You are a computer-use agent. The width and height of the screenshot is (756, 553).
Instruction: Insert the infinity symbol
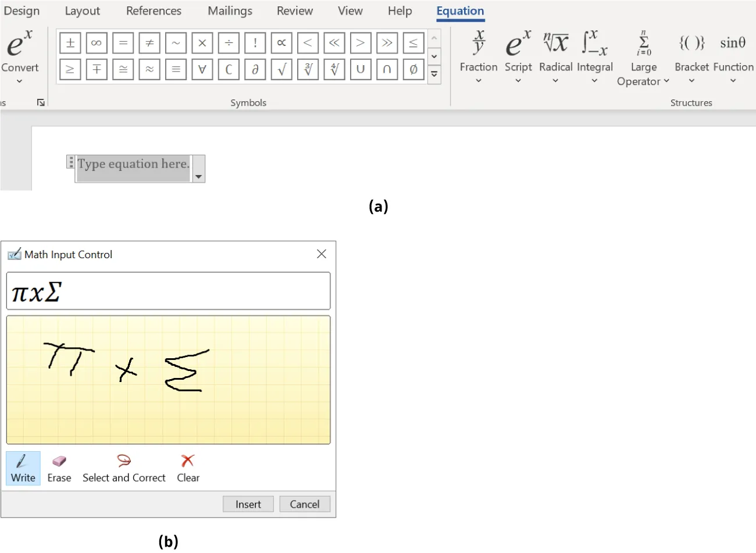96,42
